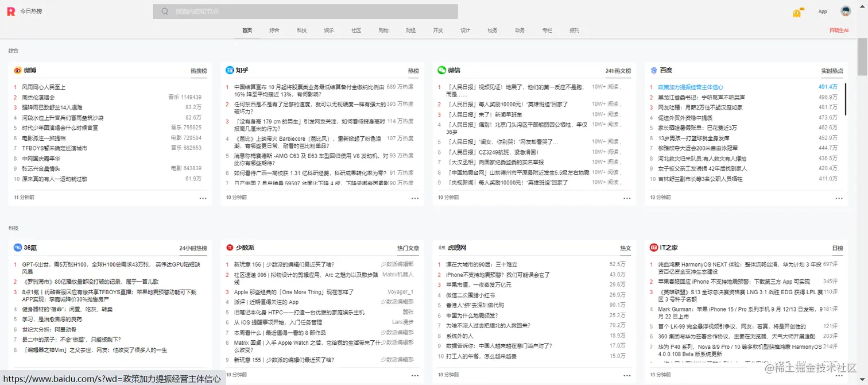Open the 报刊 tab
868x385 pixels.
pos(574,30)
